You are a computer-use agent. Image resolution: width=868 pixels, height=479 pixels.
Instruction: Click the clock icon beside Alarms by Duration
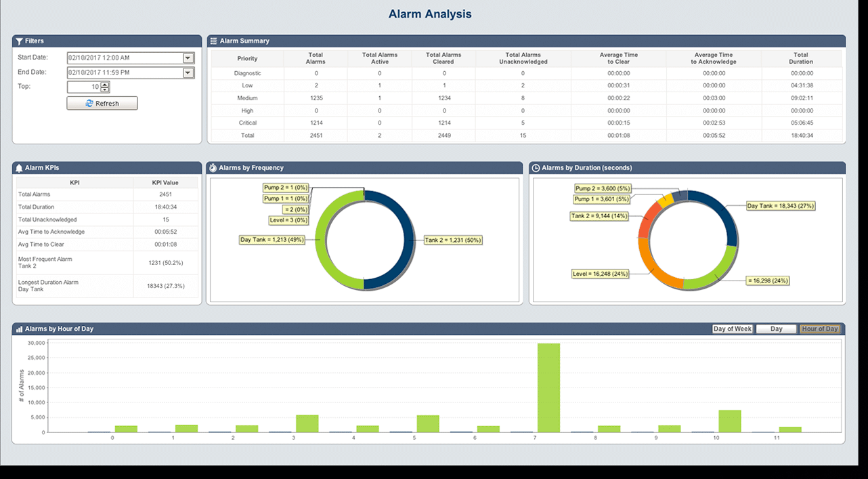click(x=536, y=168)
